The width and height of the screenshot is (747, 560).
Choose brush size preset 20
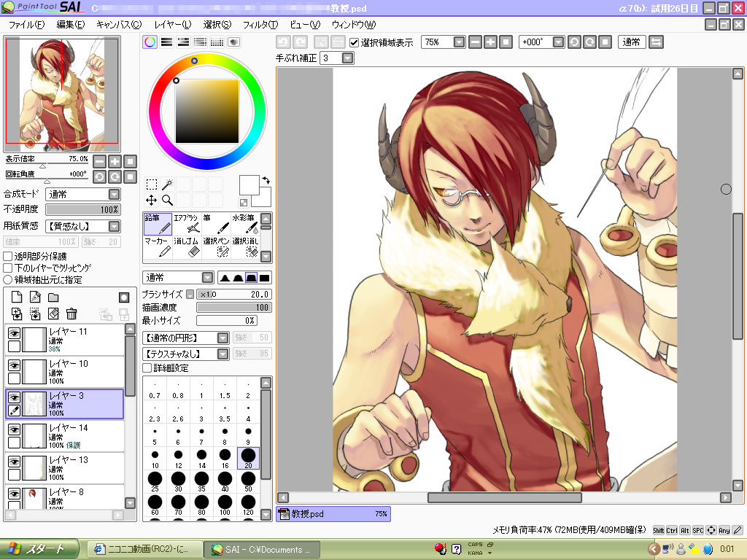(x=248, y=458)
